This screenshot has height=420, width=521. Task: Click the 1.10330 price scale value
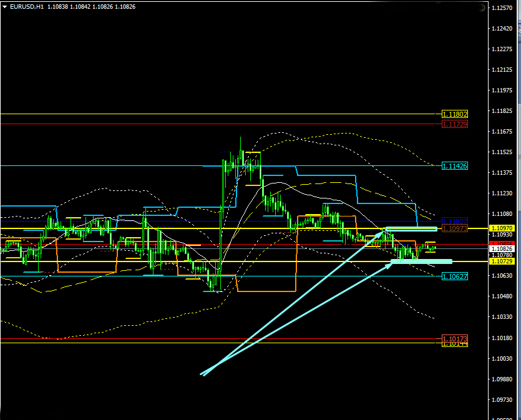pyautogui.click(x=502, y=317)
